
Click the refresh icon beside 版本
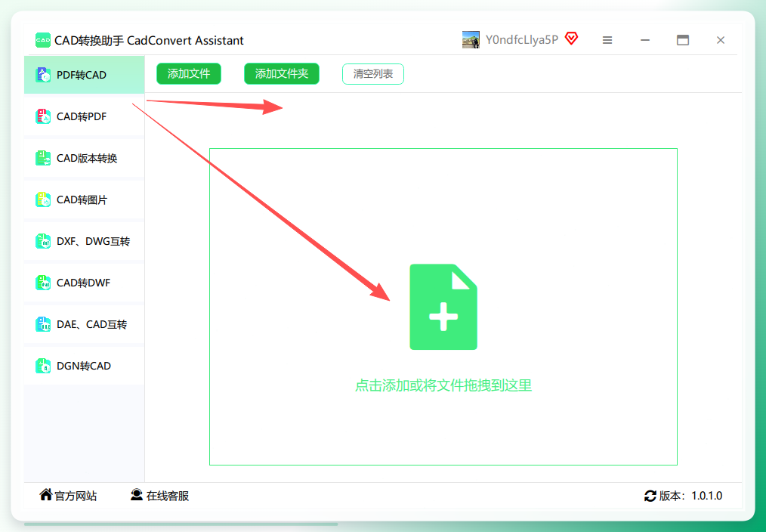(x=650, y=496)
